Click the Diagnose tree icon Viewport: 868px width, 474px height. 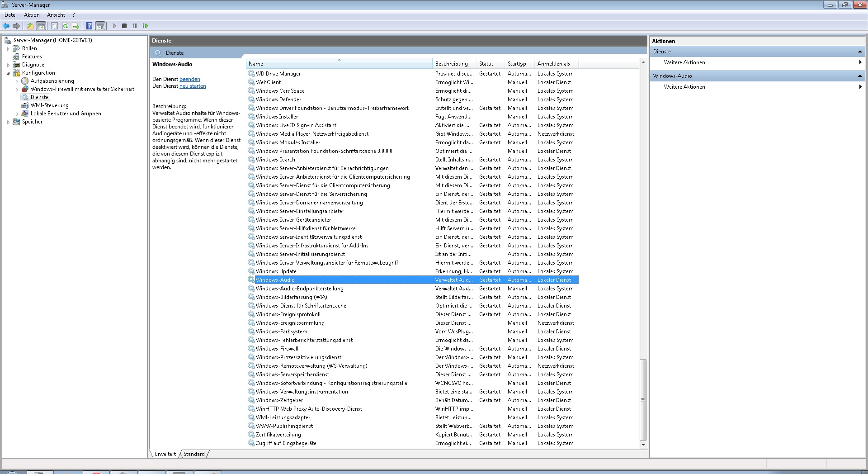point(16,65)
